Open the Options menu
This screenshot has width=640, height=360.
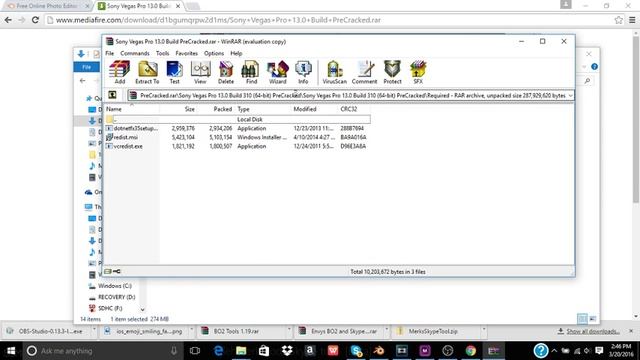[x=214, y=53]
